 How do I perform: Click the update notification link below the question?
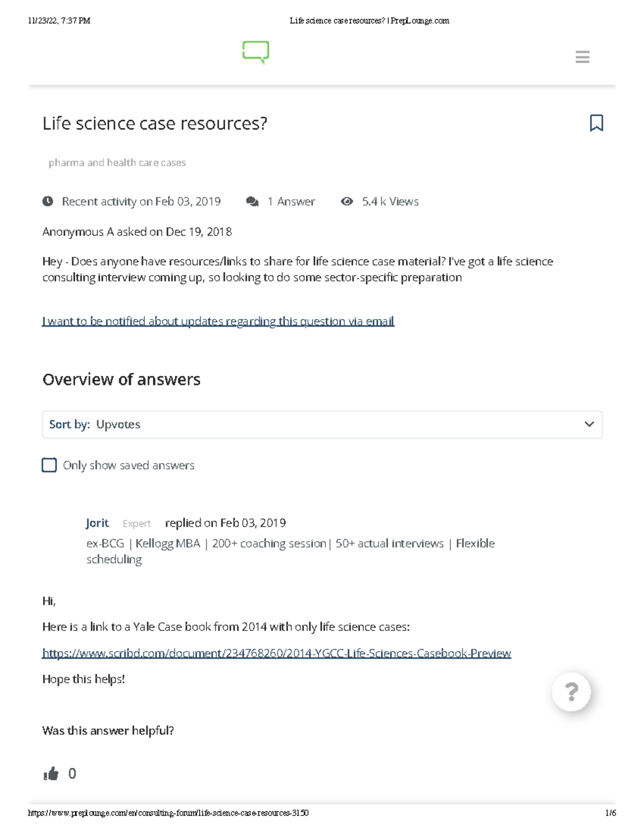coord(218,321)
